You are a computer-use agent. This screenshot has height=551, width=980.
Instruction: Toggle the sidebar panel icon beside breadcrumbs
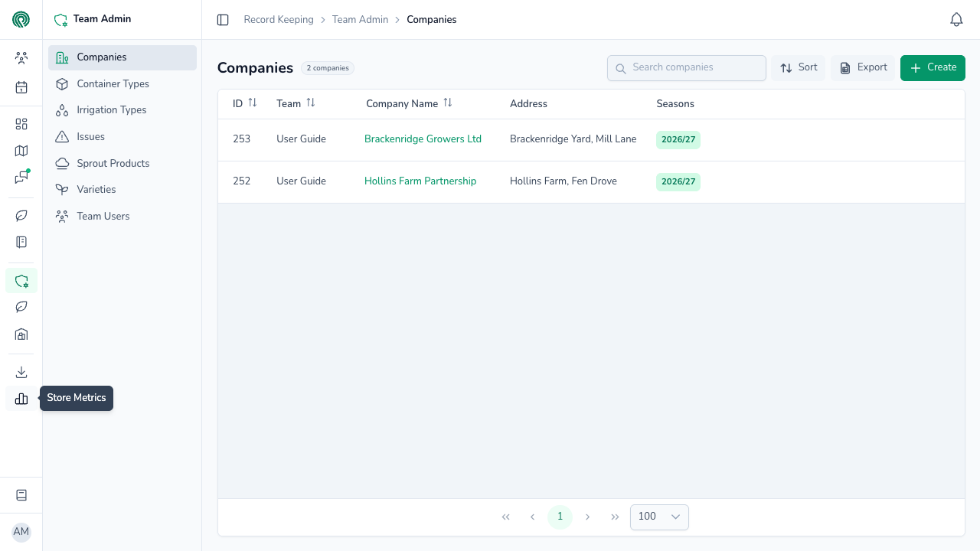coord(223,20)
